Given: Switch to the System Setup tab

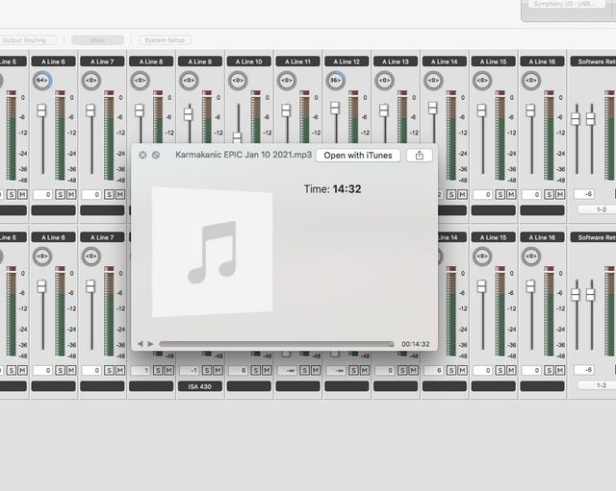Looking at the screenshot, I should 165,40.
